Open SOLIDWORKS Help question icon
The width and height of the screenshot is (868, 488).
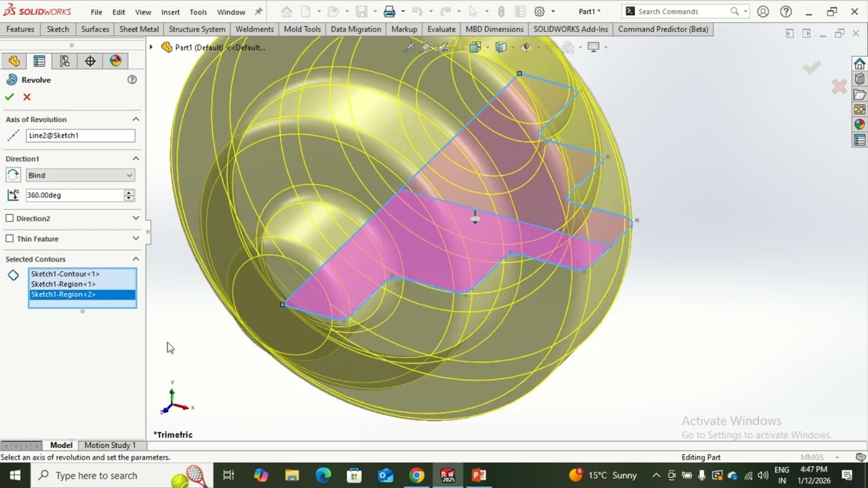click(x=786, y=12)
